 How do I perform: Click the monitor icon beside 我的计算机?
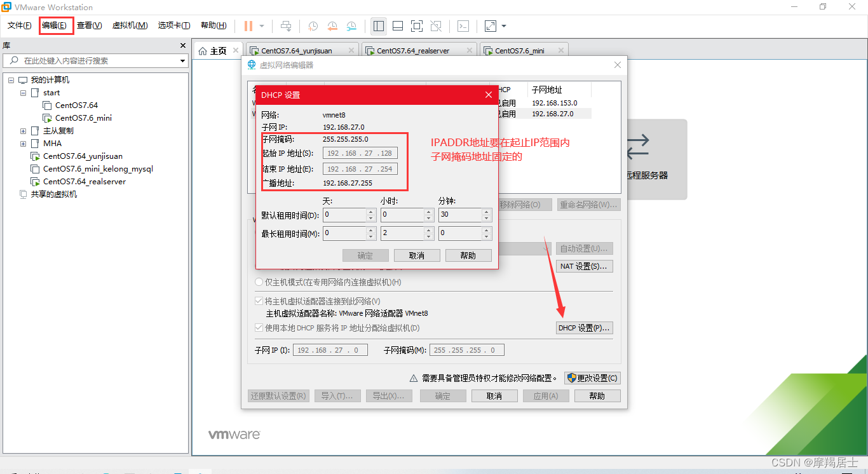coord(23,80)
